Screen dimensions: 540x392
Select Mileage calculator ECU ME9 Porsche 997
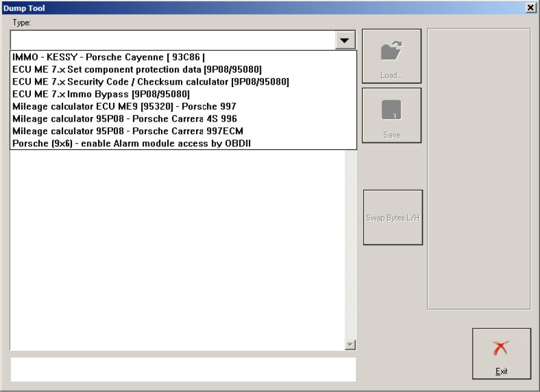(x=124, y=106)
